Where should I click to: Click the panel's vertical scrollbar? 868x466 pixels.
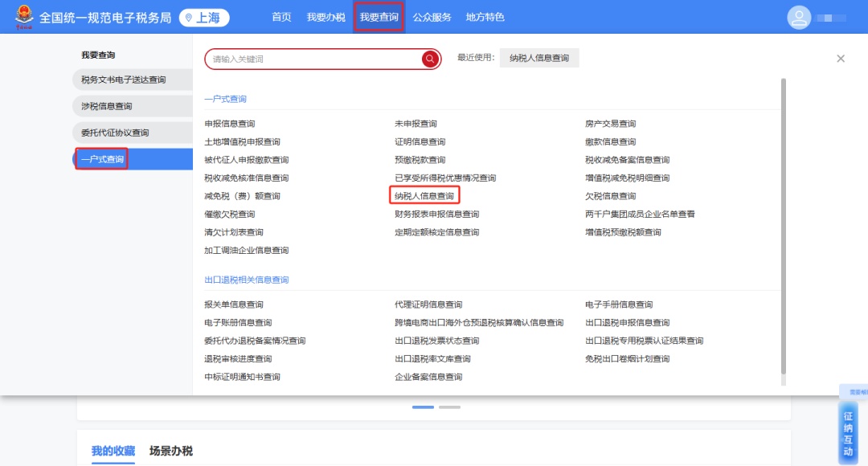[x=783, y=225]
